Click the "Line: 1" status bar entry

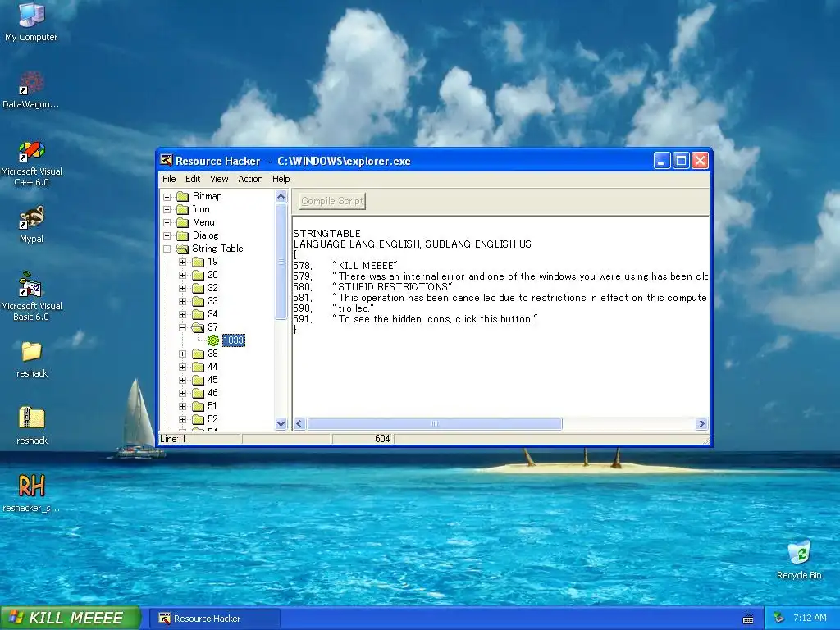172,439
